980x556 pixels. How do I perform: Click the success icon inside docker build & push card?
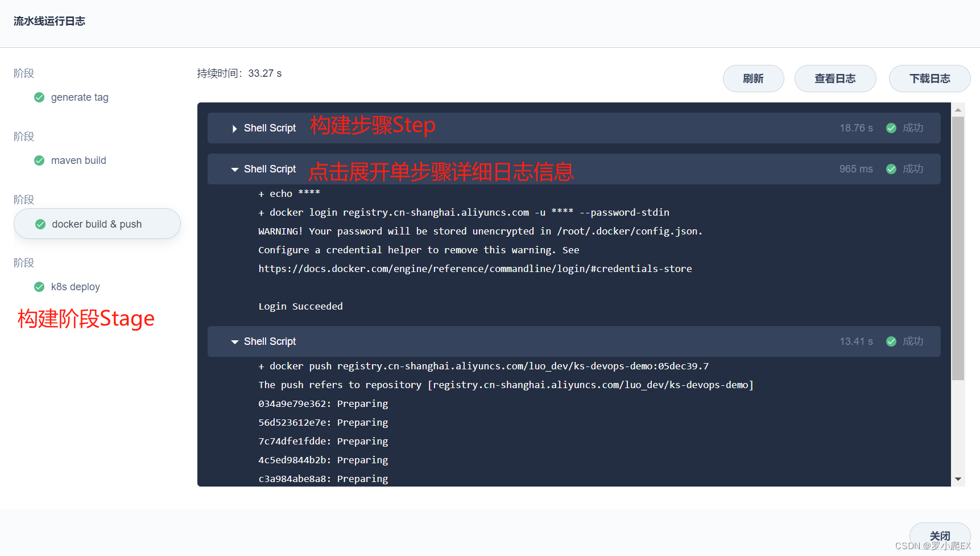coord(40,224)
